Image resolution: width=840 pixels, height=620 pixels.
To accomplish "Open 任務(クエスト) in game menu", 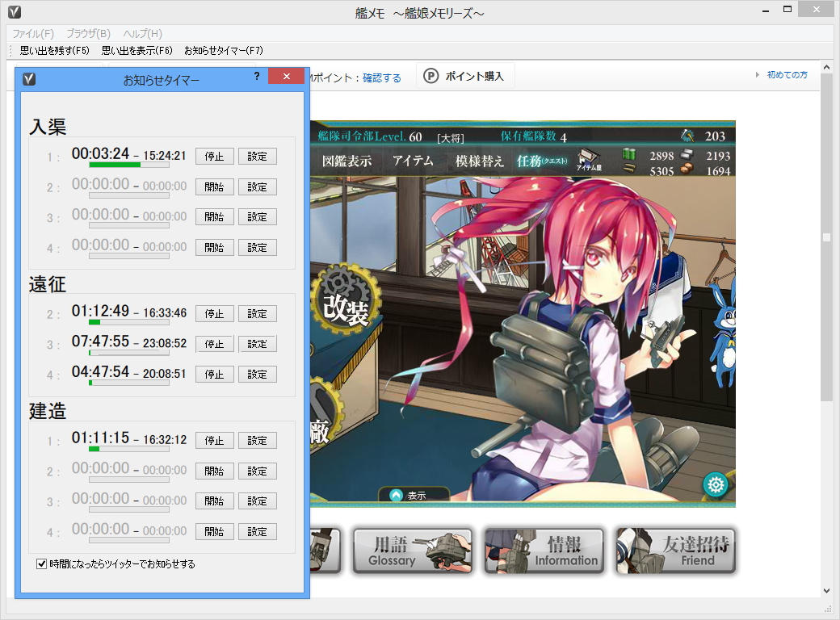I will click(x=542, y=161).
